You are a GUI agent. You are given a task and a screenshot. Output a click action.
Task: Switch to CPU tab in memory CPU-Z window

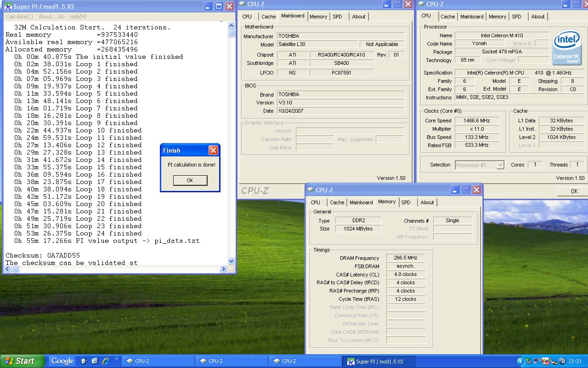click(316, 202)
